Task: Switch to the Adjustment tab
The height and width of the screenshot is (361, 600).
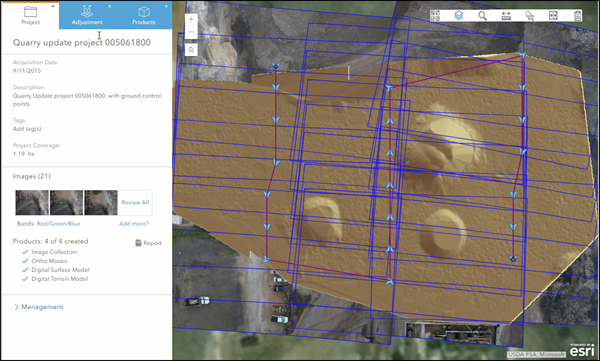Action: coord(87,15)
